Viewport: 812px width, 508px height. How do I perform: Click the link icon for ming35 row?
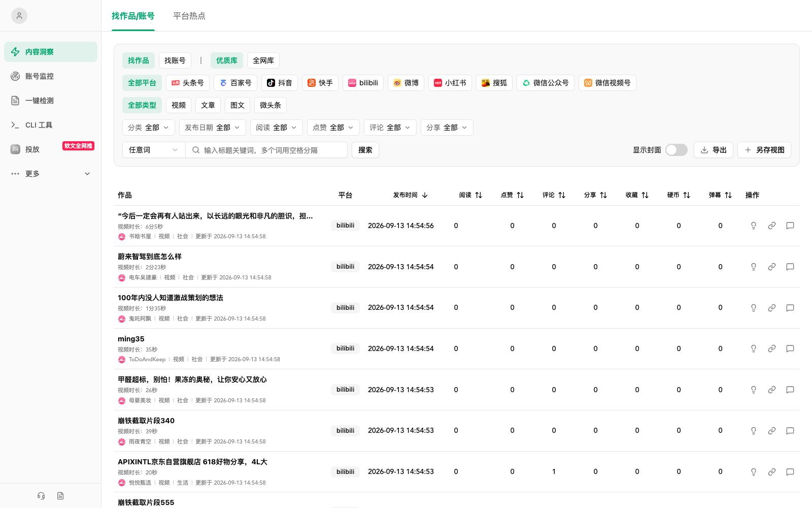tap(772, 348)
